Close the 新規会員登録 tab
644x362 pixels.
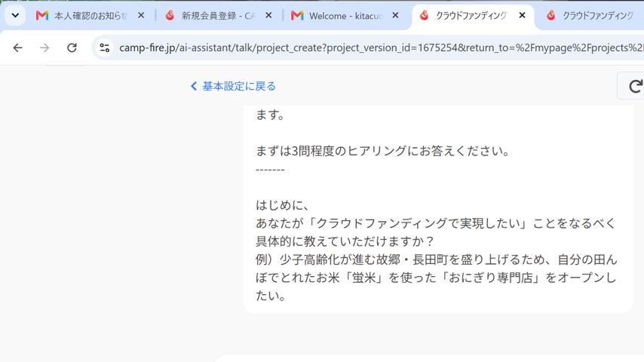coord(268,16)
